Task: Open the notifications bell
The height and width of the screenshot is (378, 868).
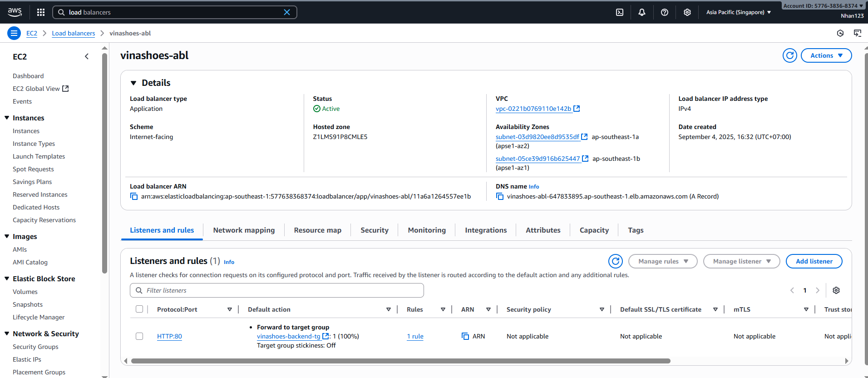Action: point(642,12)
